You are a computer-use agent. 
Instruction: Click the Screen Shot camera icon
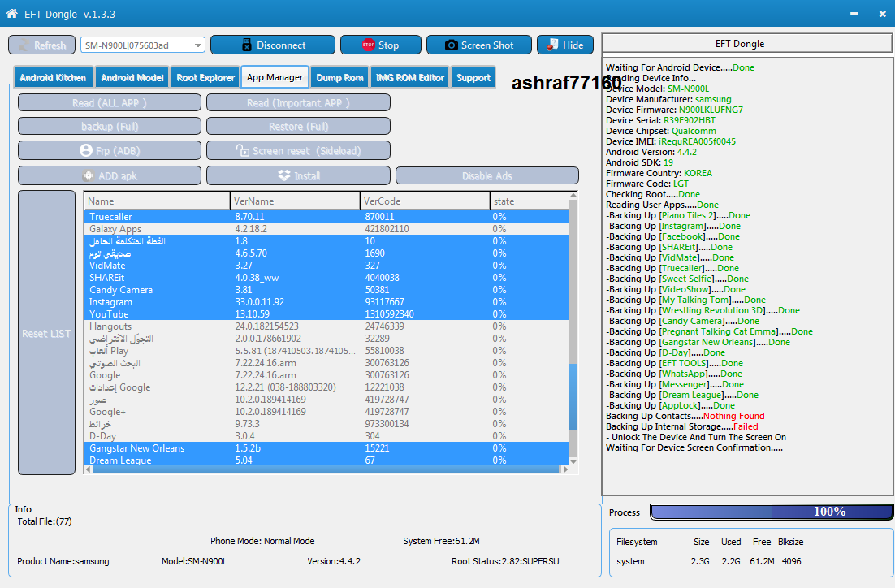click(x=451, y=45)
